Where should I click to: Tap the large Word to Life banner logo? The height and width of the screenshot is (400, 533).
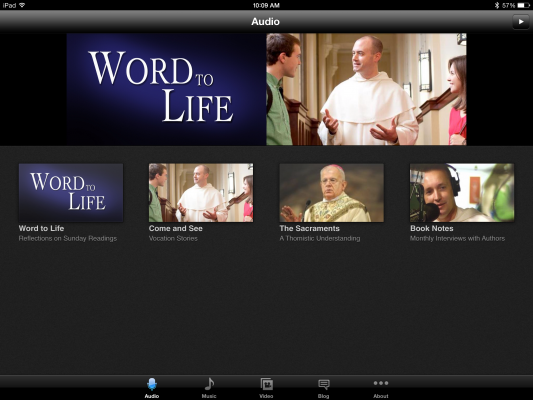coord(166,89)
